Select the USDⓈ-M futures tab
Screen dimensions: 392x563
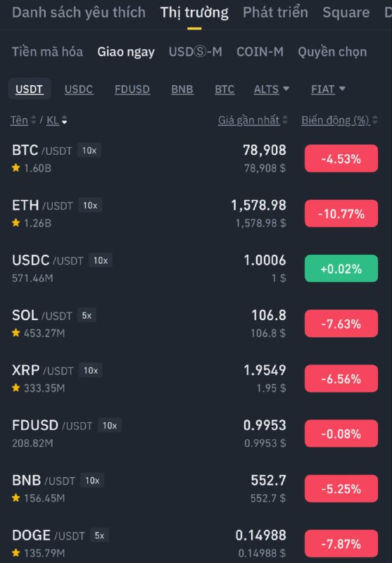click(x=195, y=51)
